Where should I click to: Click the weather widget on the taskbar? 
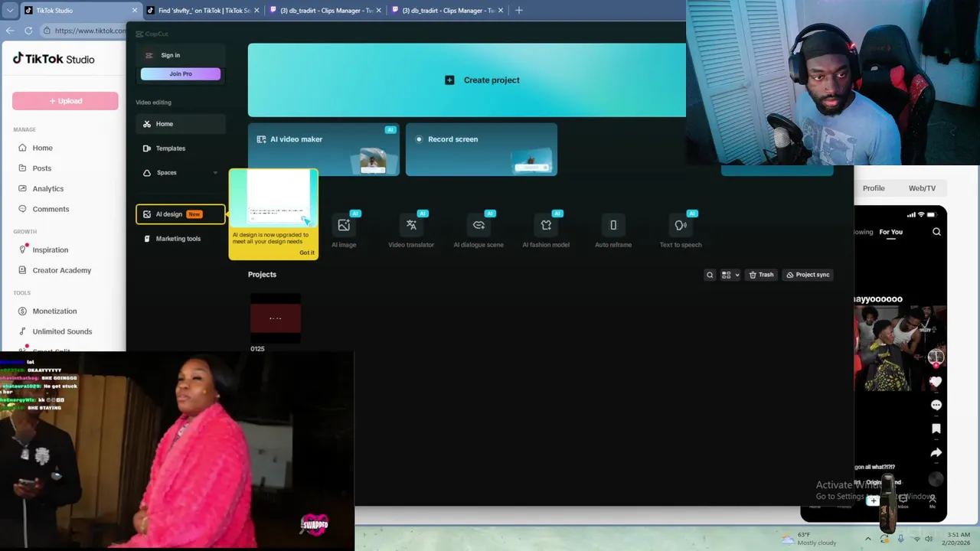(808, 539)
